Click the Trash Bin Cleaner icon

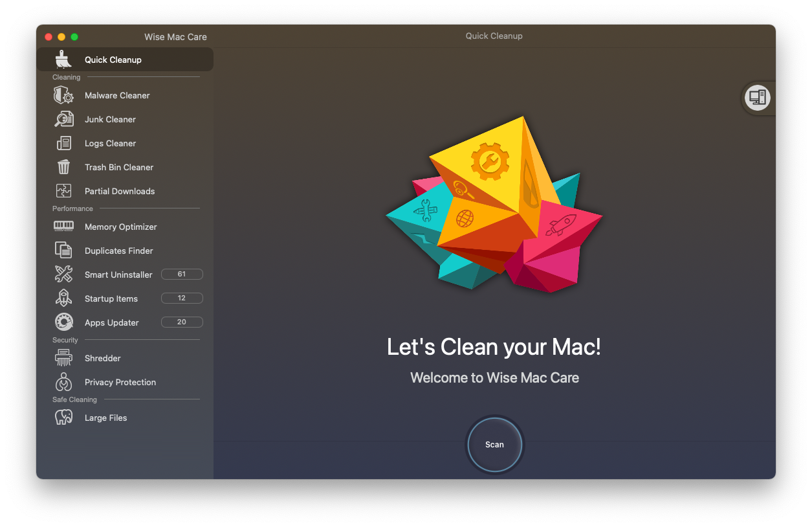click(63, 167)
